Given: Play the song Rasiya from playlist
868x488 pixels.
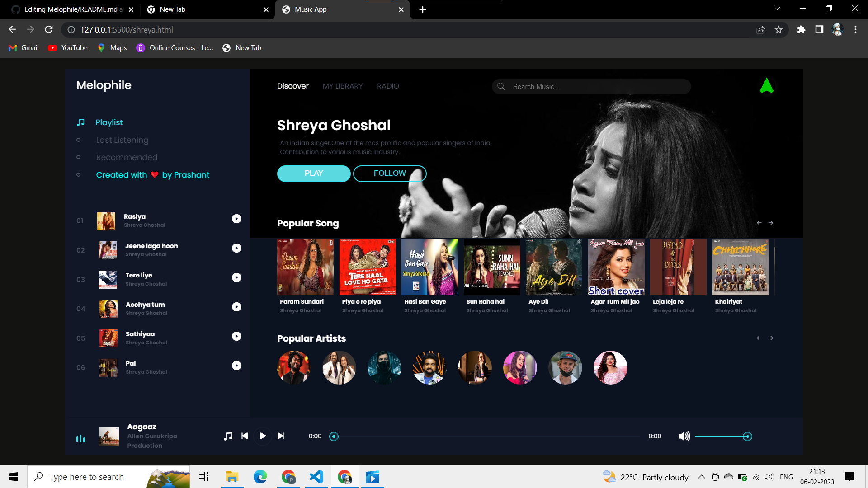Looking at the screenshot, I should (x=236, y=219).
